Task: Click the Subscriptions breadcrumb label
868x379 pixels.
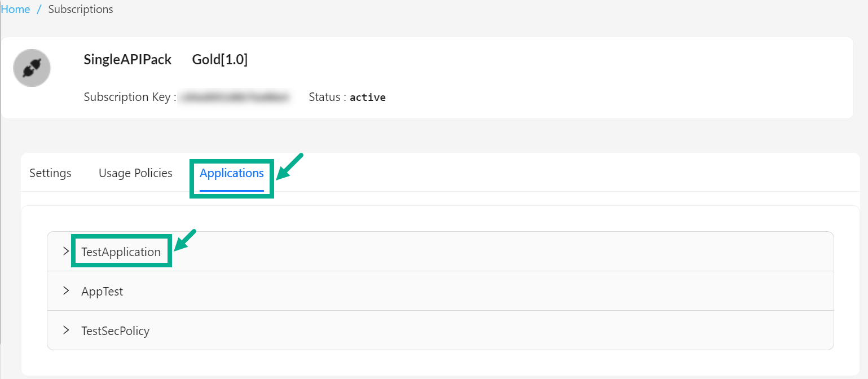Action: [80, 9]
